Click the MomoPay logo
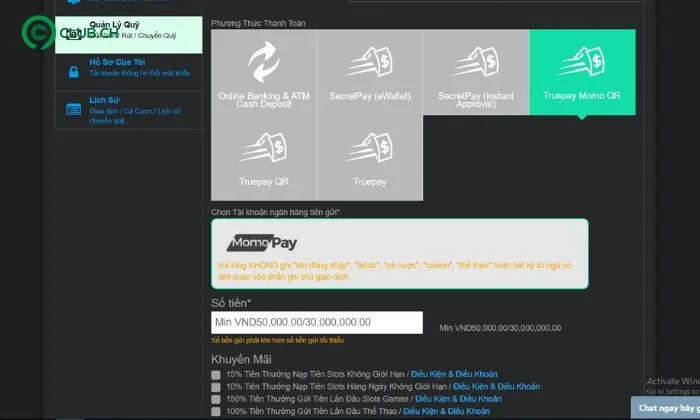 point(262,243)
